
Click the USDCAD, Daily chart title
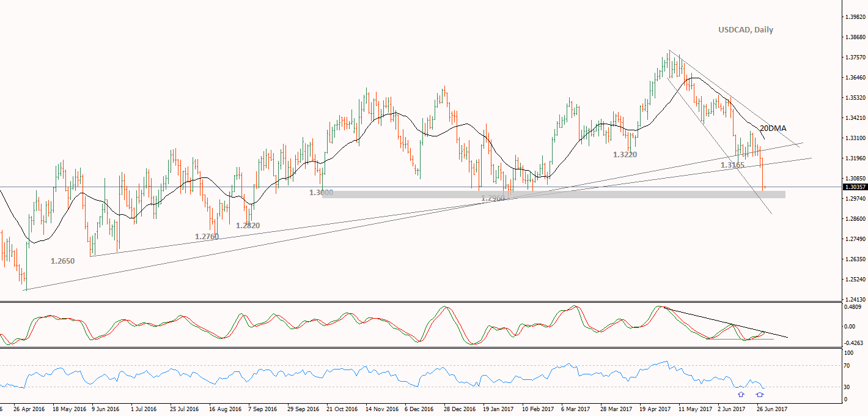[745, 29]
